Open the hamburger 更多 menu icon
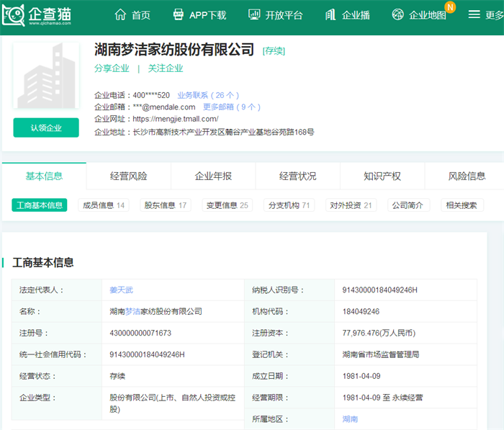The image size is (504, 430). tap(474, 14)
